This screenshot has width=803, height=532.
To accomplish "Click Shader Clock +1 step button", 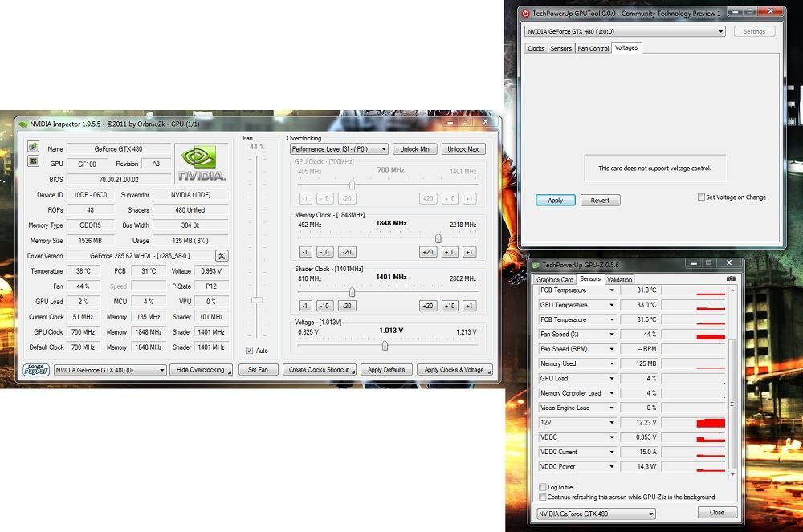I will 469,306.
